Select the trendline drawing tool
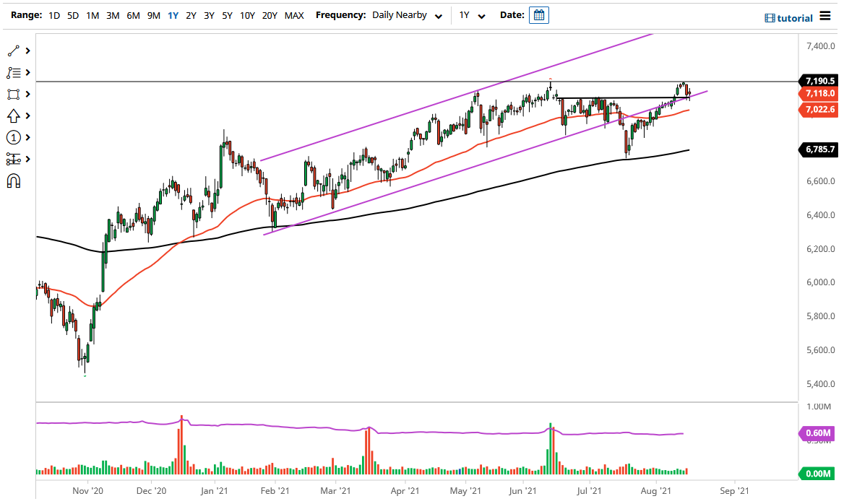Viewport: 844px width, 504px height. pyautogui.click(x=12, y=51)
